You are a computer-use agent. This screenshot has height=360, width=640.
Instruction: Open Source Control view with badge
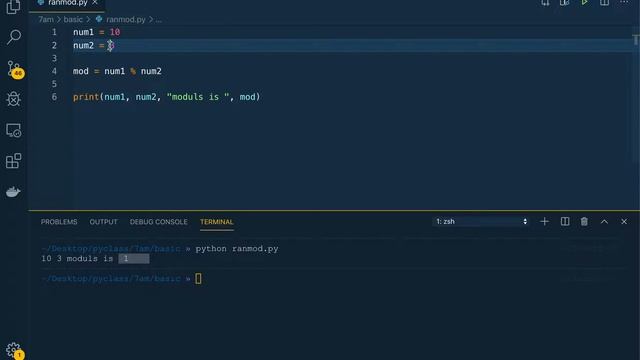coord(14,69)
